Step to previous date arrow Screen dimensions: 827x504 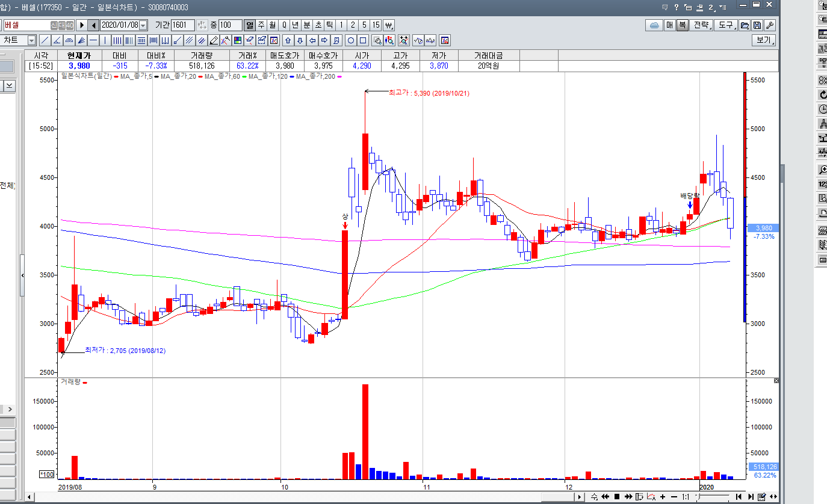tap(94, 25)
